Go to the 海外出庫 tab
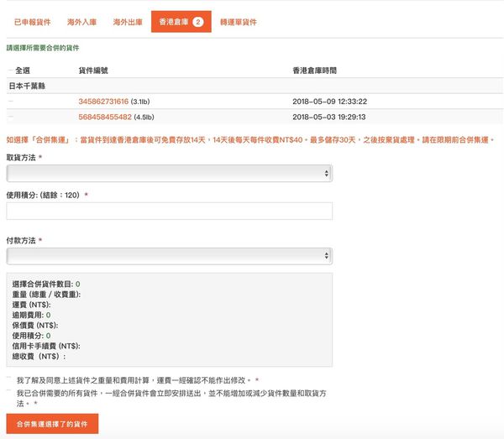This screenshot has width=504, height=439. [126, 23]
